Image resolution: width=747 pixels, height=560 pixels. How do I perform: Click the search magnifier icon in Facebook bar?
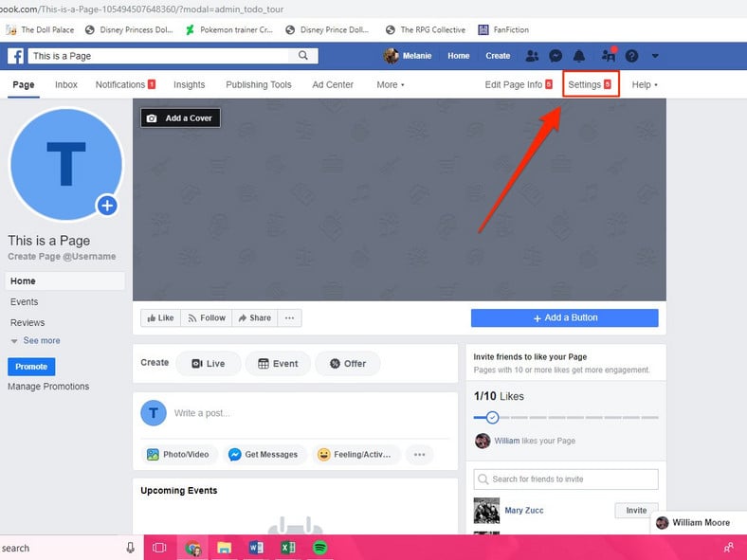point(303,56)
